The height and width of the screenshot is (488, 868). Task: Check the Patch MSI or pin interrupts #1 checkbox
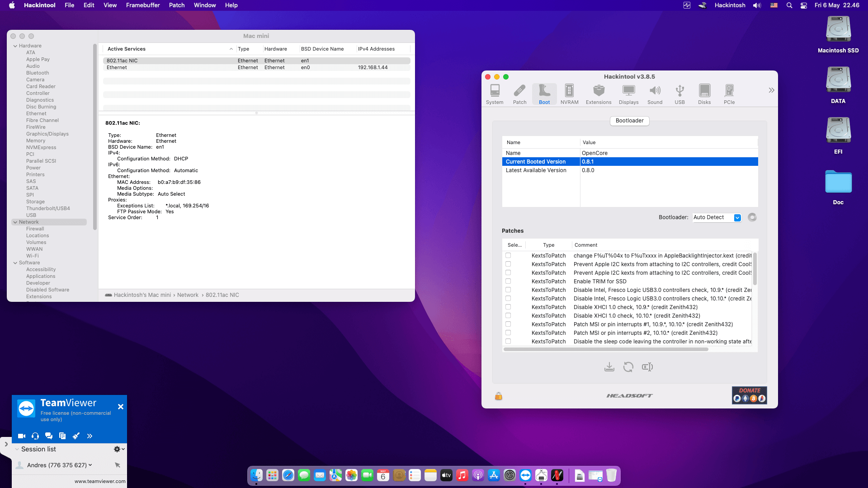[508, 324]
